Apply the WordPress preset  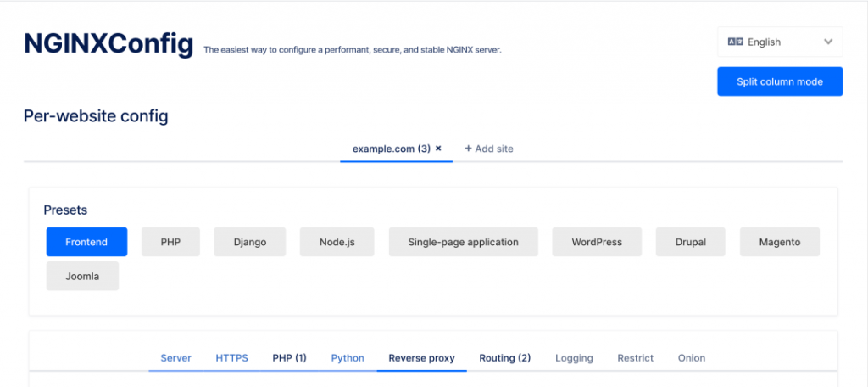point(597,242)
